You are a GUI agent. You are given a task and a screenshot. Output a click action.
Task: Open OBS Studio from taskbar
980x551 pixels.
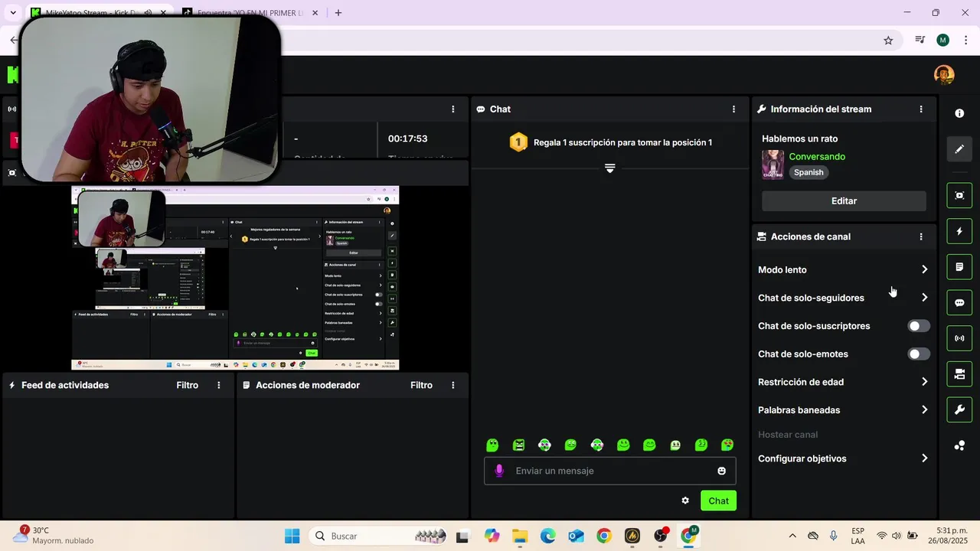(660, 536)
